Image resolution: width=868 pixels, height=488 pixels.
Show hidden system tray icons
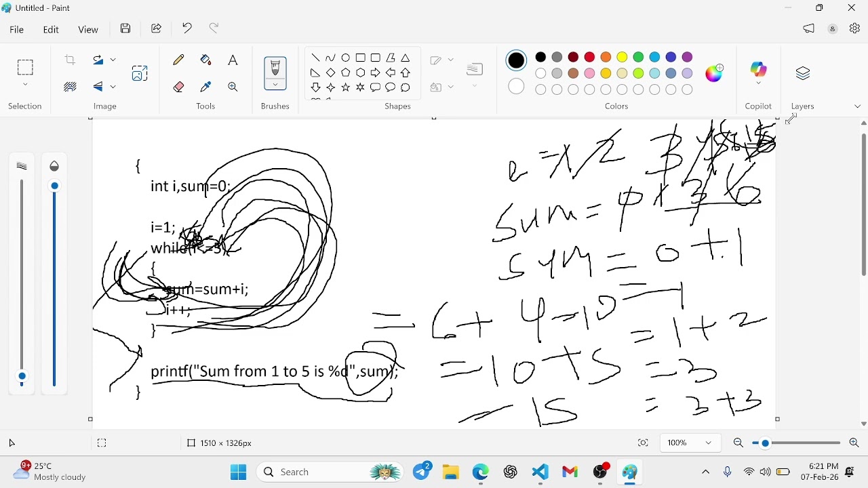(x=706, y=472)
